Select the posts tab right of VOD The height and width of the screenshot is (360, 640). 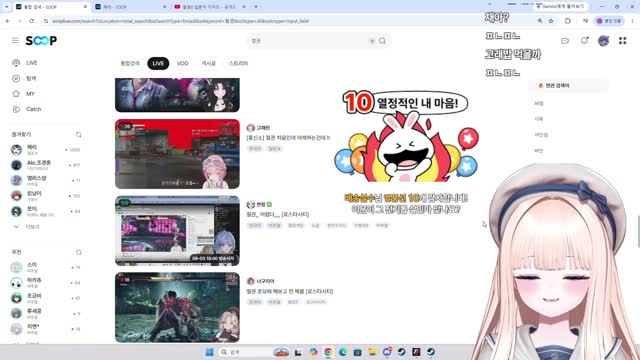pyautogui.click(x=208, y=63)
